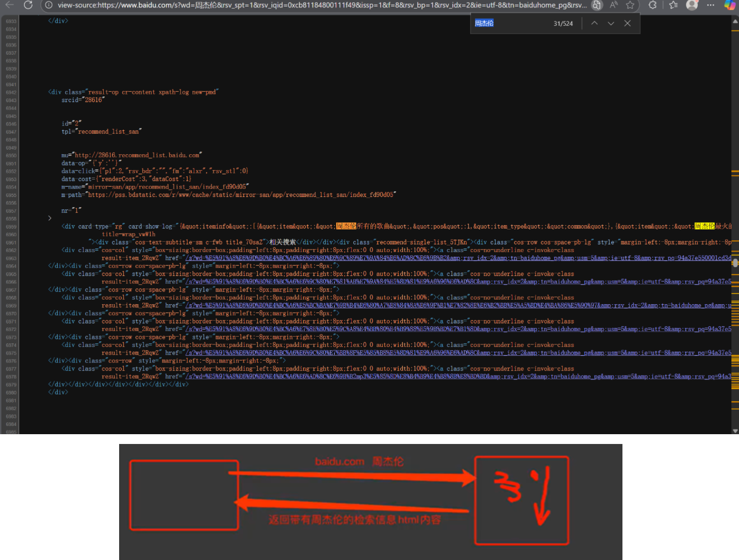The image size is (739, 560).
Task: Click line number 6959 in gutter
Action: [x=11, y=227]
